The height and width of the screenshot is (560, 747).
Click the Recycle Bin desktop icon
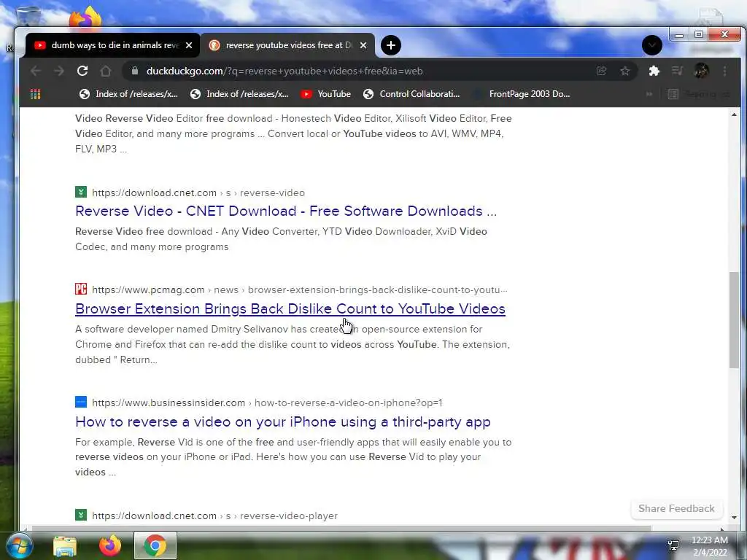pos(28,17)
